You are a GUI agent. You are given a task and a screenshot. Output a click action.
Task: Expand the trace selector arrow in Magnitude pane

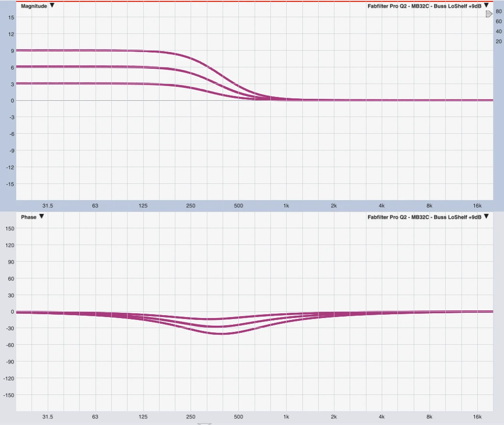tap(486, 6)
